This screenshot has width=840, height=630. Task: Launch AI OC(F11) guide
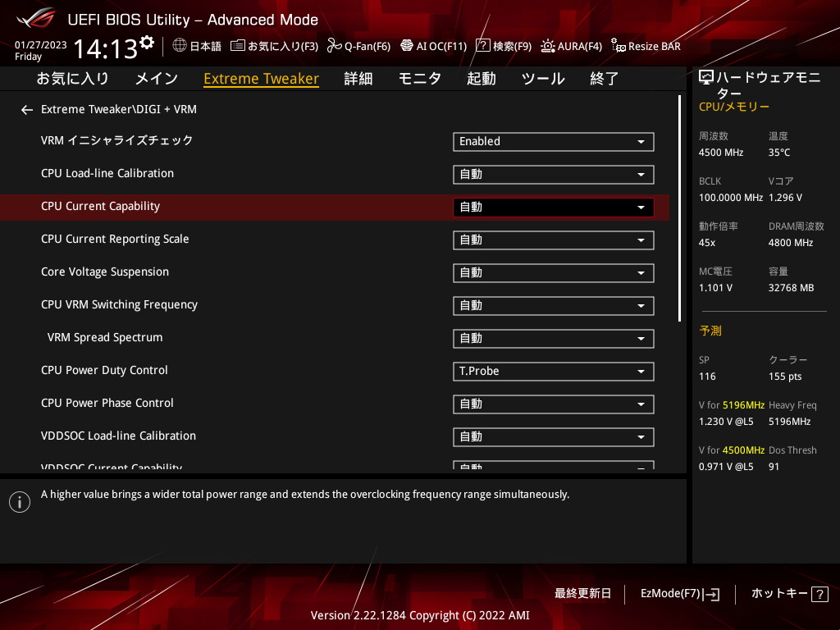434,46
